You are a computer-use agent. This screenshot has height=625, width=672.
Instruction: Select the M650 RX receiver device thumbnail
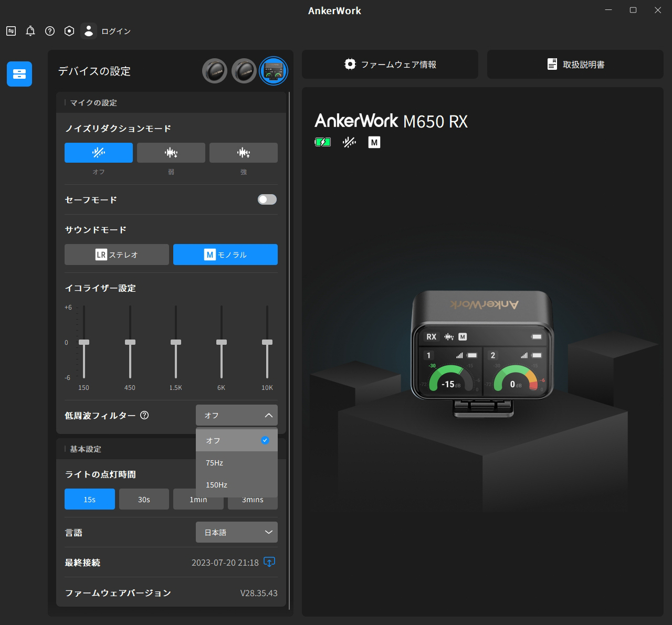click(x=274, y=71)
